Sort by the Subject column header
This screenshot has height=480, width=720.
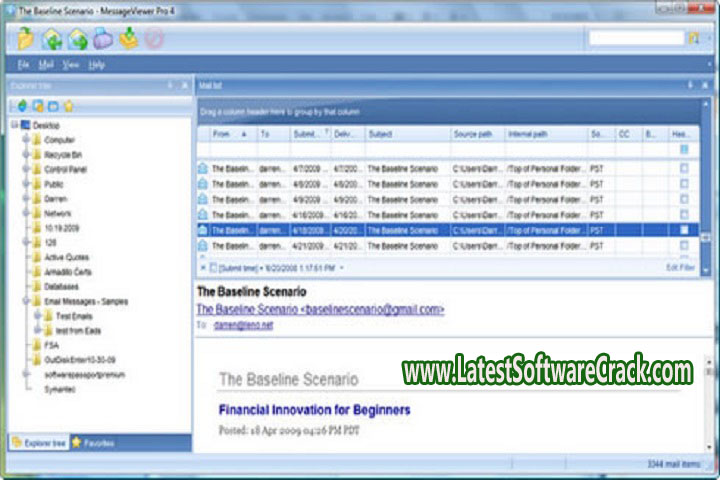point(407,133)
